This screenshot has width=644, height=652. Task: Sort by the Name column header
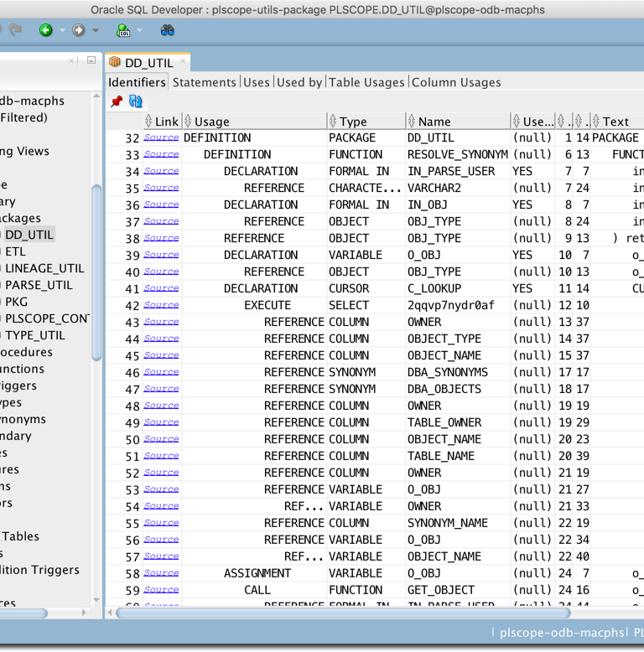click(x=458, y=122)
